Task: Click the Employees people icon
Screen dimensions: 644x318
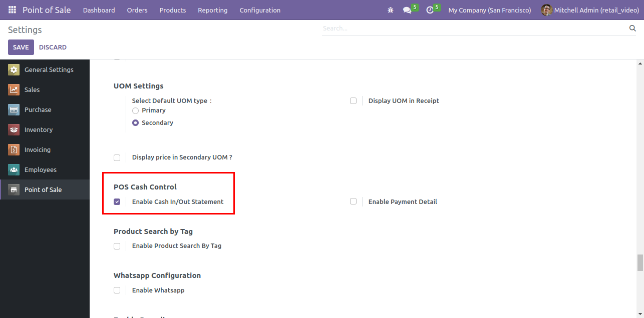Action: tap(14, 170)
